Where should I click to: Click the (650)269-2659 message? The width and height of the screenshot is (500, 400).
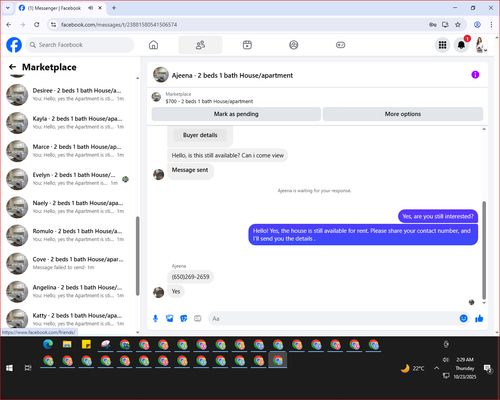[x=190, y=277]
